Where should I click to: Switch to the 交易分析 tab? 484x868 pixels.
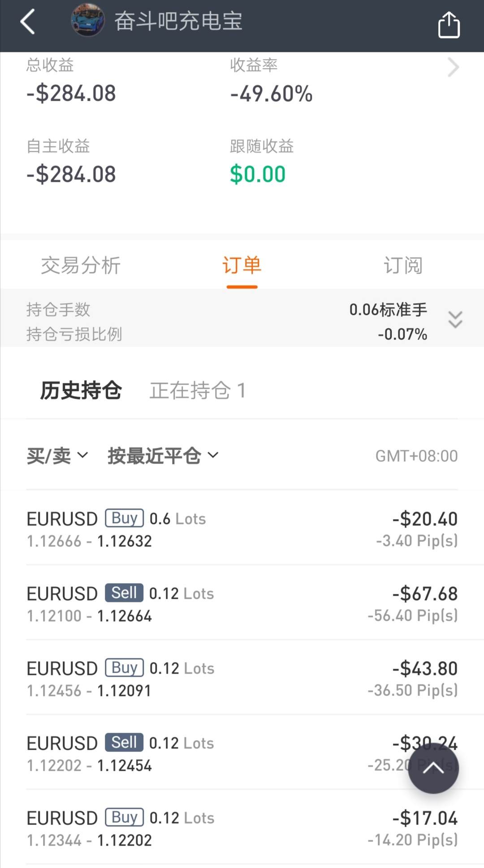pos(81,265)
